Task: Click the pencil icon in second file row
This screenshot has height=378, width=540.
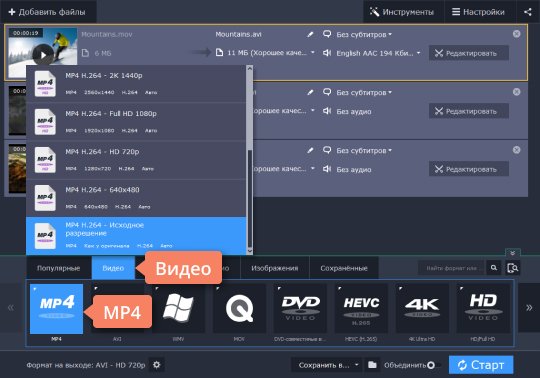Action: pos(310,92)
